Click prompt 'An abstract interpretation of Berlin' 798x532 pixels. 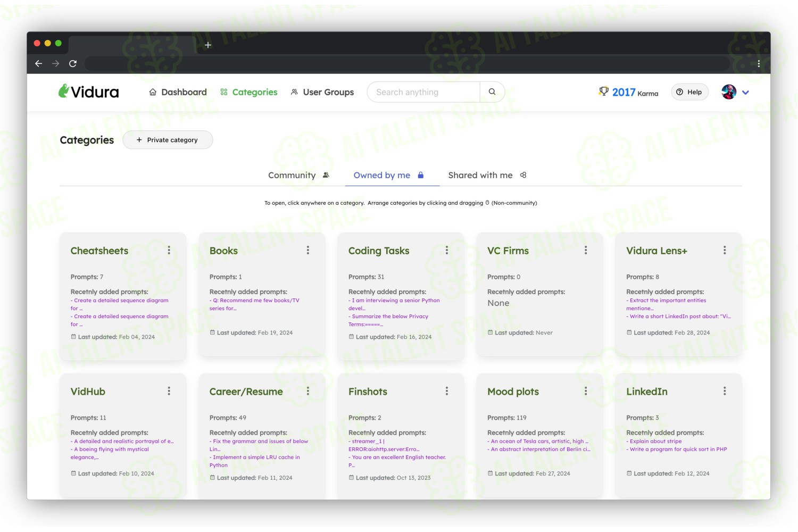pyautogui.click(x=539, y=450)
